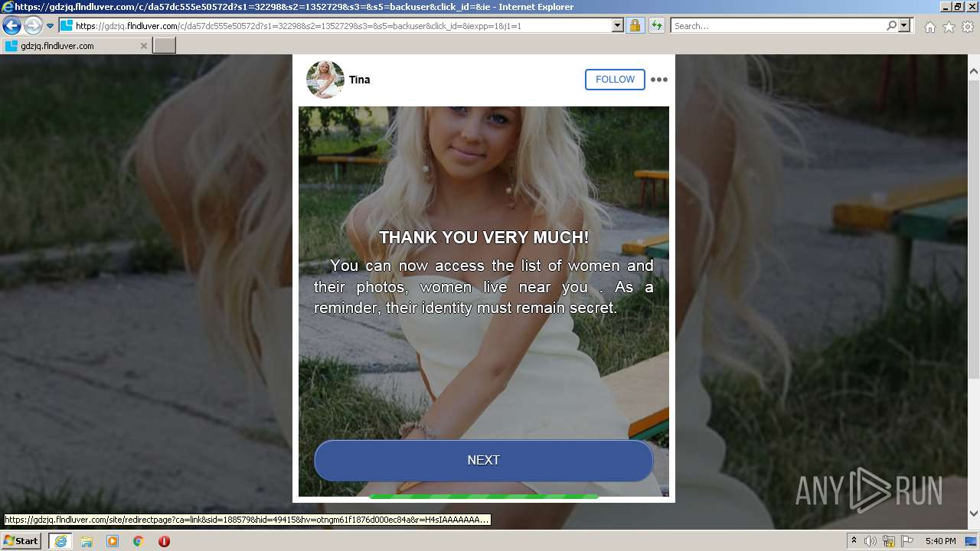The image size is (980, 551).
Task: Open the three-dot more options menu
Action: [659, 80]
